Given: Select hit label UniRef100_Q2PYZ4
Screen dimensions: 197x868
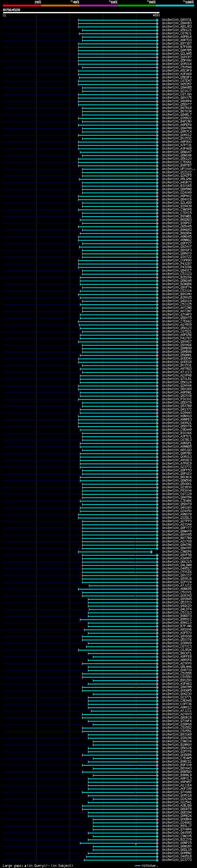Looking at the screenshot, I should [x=177, y=582].
